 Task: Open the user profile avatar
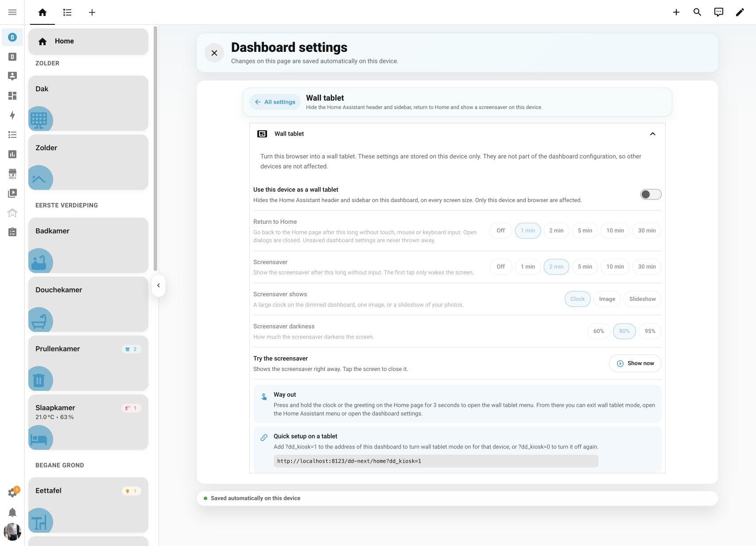pyautogui.click(x=12, y=532)
